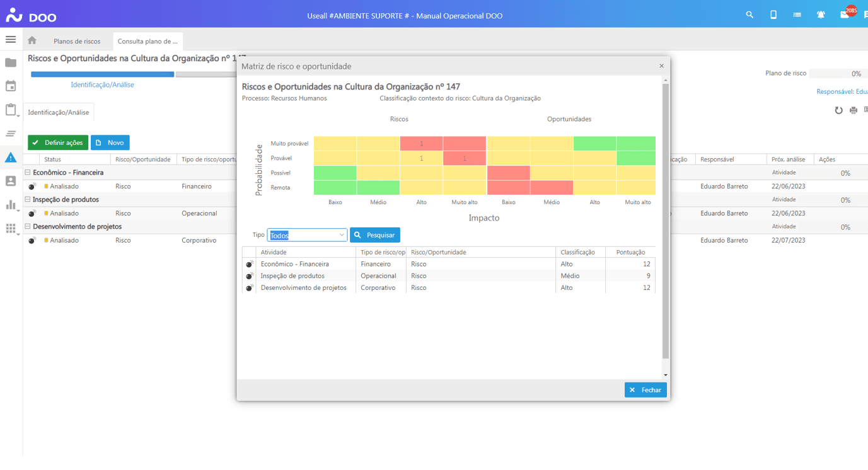Collapse the Econômico - Financeira group
The height and width of the screenshot is (470, 868).
point(28,173)
